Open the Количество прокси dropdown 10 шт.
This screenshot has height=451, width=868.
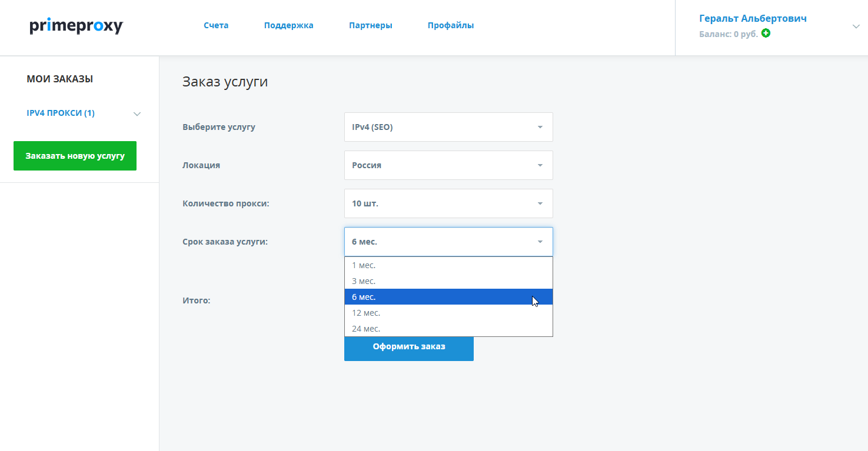pos(448,203)
